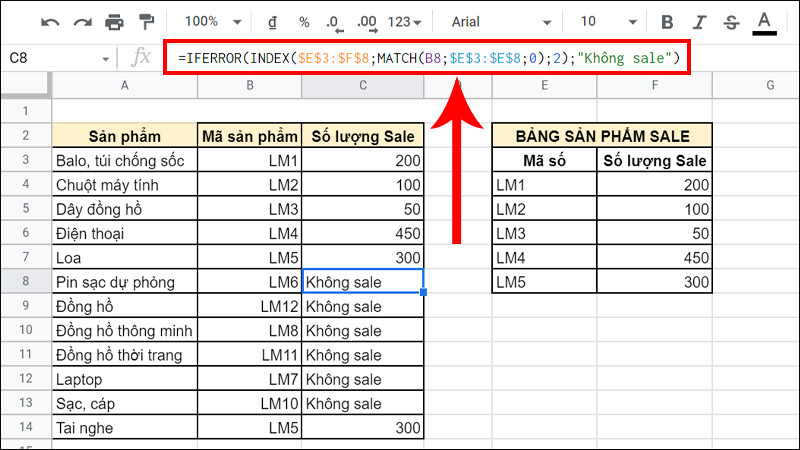Select cell 'Đồng hồ' in row 9
The height and width of the screenshot is (450, 800).
124,306
